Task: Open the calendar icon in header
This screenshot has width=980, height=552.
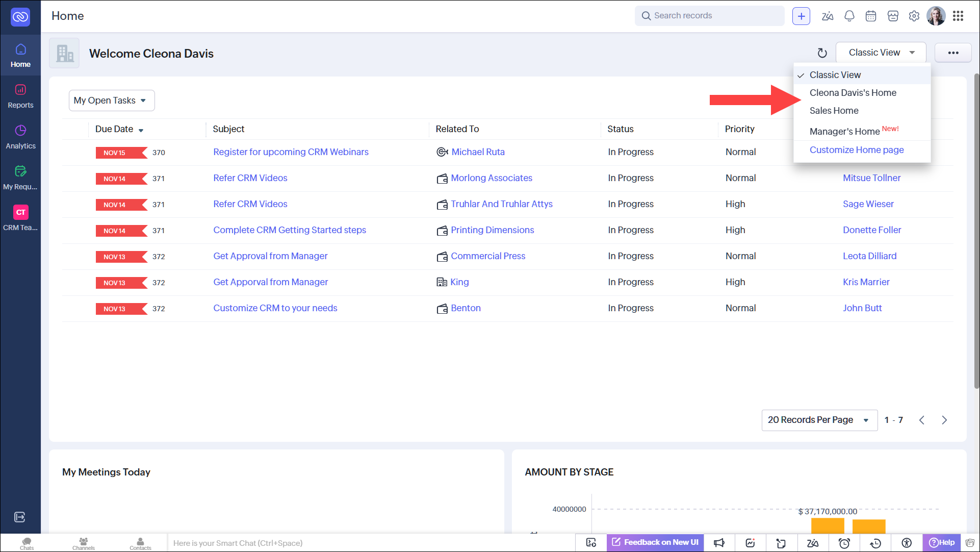Action: pyautogui.click(x=871, y=16)
